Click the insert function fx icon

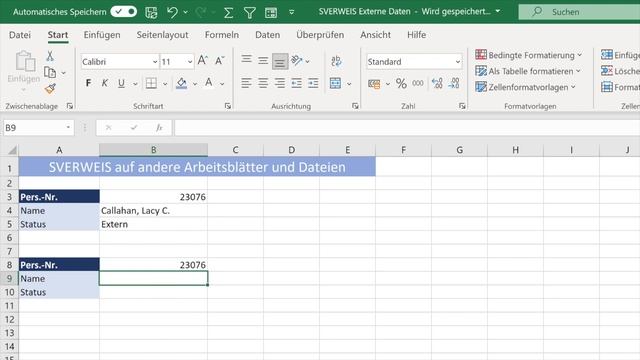[x=159, y=128]
